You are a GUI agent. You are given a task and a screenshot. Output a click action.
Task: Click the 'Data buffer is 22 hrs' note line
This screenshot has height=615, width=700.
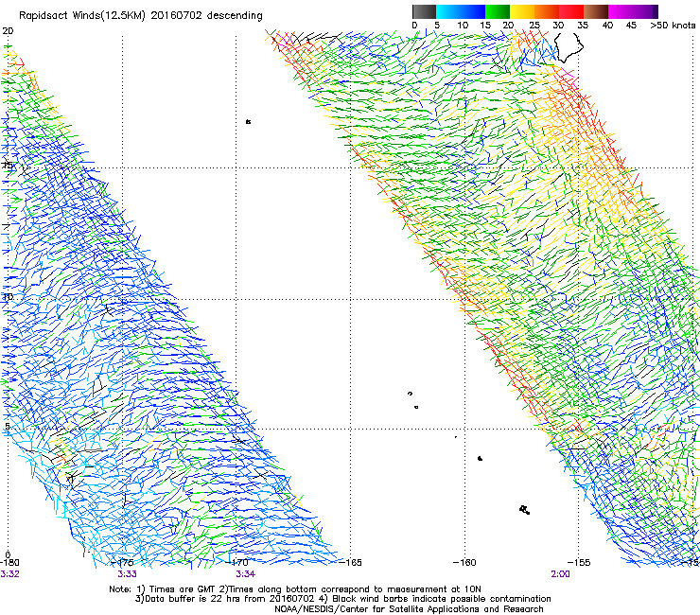coord(342,599)
